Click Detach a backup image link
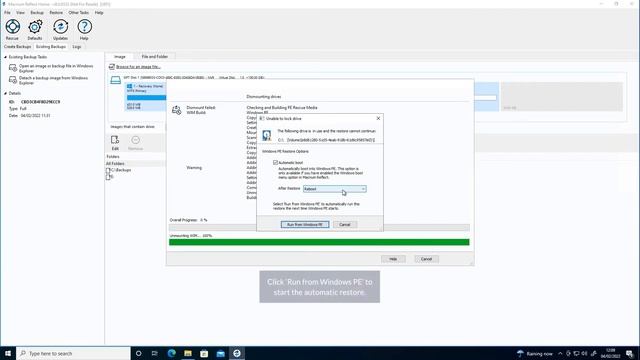The height and width of the screenshot is (360, 640). tap(53, 80)
